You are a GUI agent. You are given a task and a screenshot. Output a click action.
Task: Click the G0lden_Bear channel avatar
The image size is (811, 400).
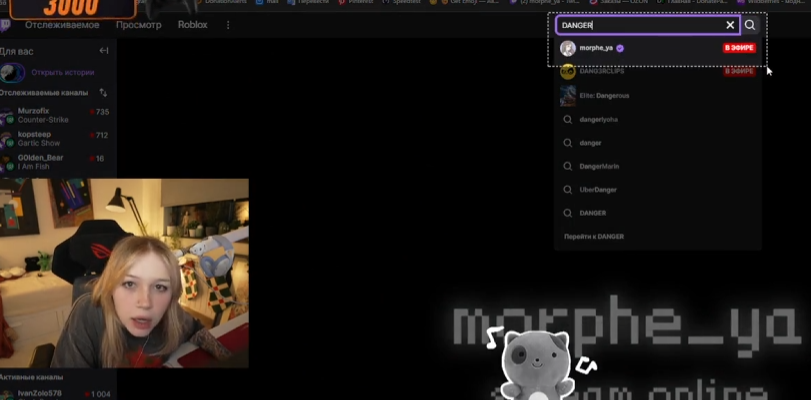(6, 162)
